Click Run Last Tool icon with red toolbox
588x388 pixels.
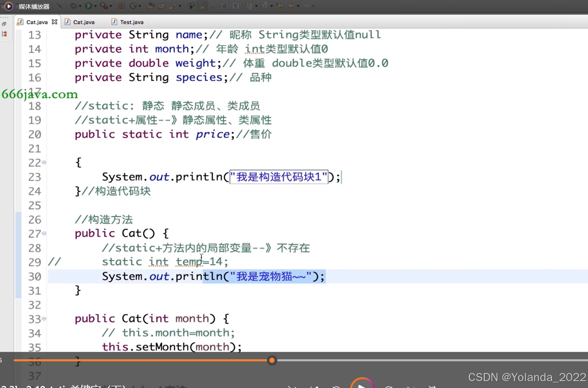[x=104, y=6]
